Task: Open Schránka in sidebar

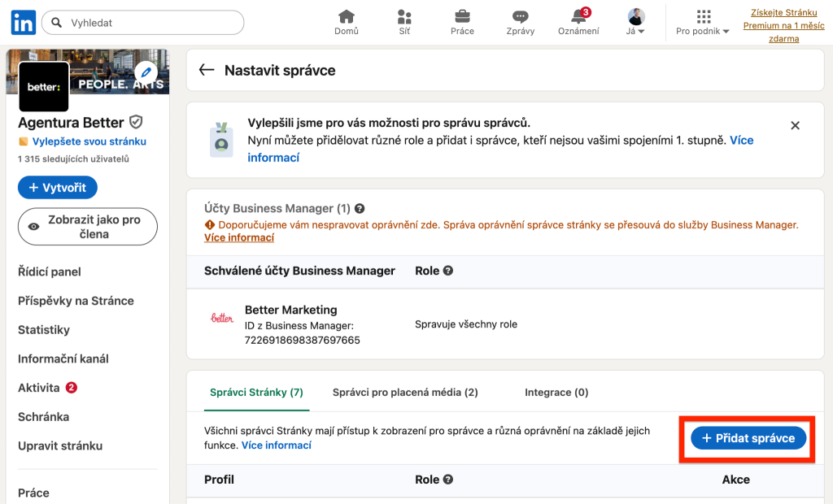Action: point(44,417)
